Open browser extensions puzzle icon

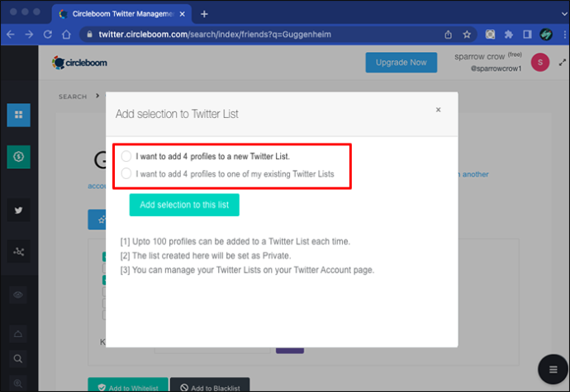[509, 35]
